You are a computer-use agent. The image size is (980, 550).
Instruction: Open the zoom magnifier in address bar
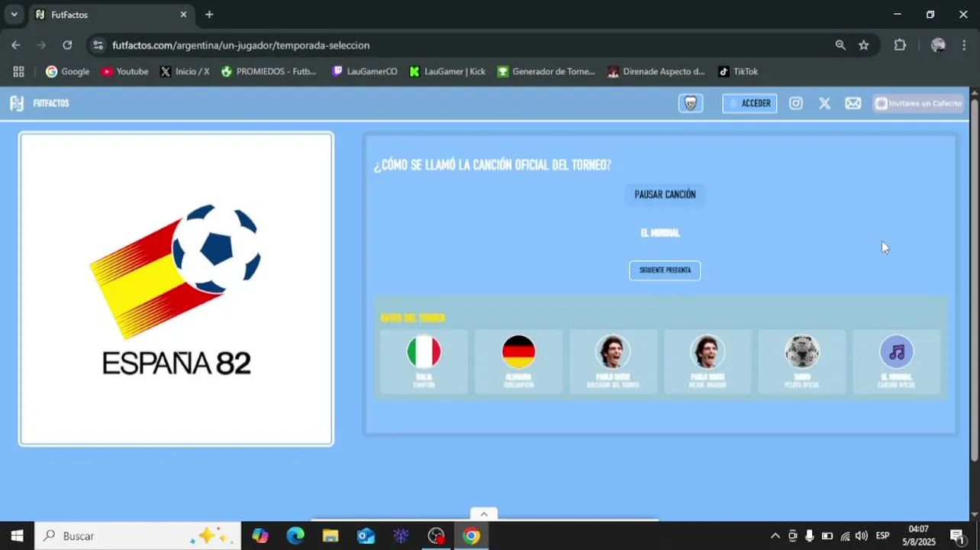click(x=840, y=45)
